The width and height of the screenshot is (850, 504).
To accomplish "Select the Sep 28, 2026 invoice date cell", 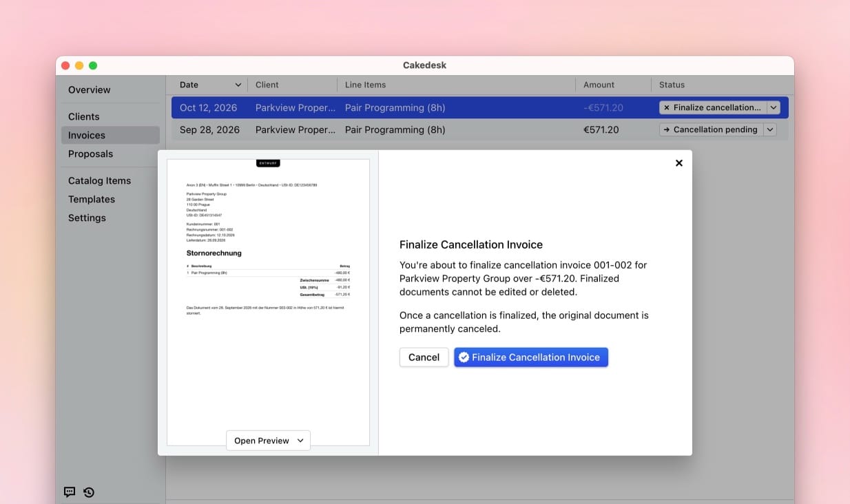I will click(209, 129).
